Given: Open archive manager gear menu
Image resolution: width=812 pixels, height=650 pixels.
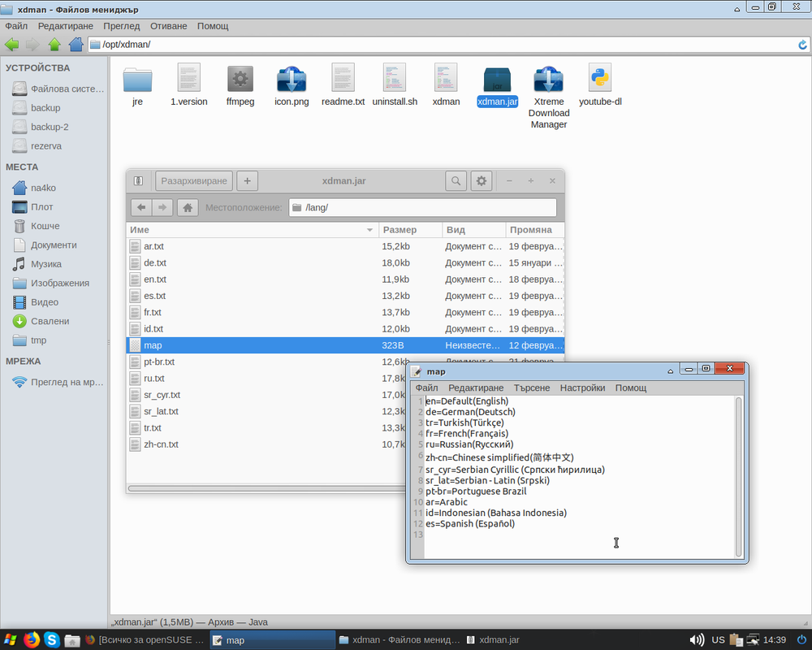Looking at the screenshot, I should pos(481,181).
